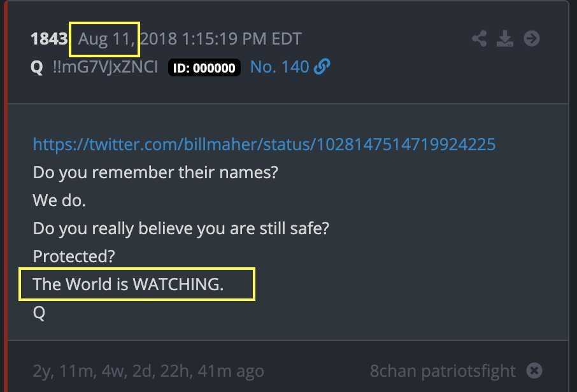Click the ID: 000000 badge
This screenshot has height=392, width=577.
[x=204, y=67]
